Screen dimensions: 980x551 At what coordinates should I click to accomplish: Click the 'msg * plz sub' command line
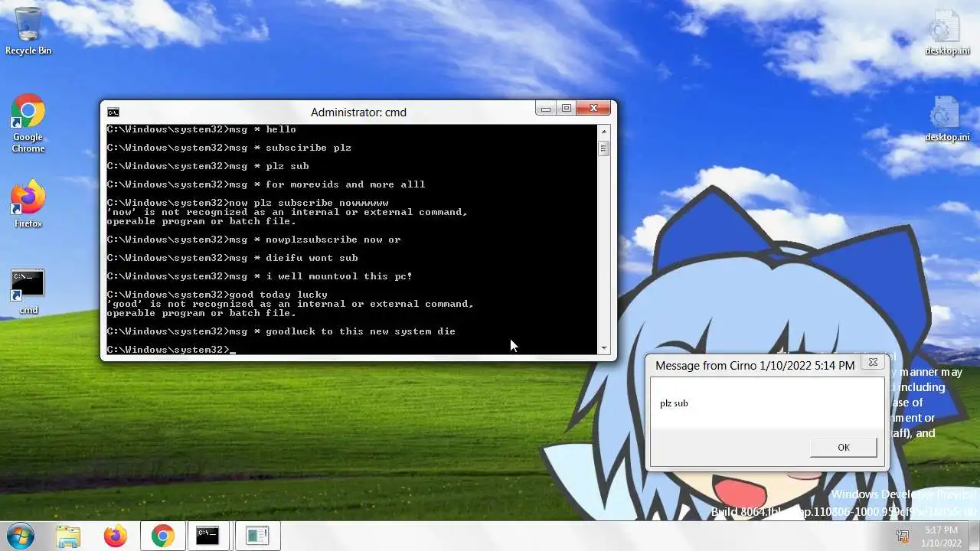tap(207, 166)
